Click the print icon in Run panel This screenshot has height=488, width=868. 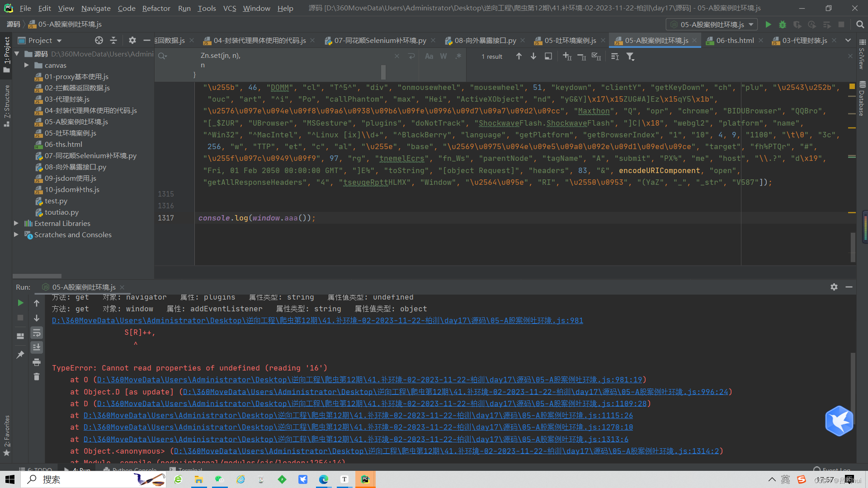tap(37, 362)
